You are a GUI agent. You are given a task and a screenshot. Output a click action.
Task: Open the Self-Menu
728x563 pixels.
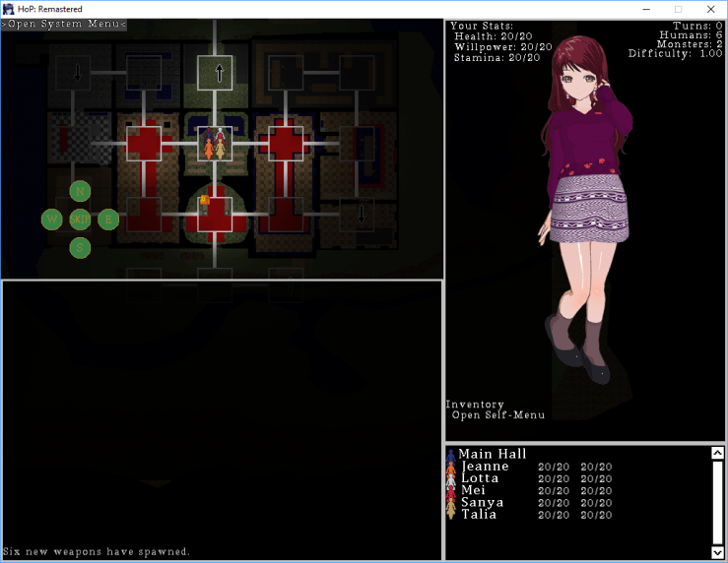[x=497, y=415]
